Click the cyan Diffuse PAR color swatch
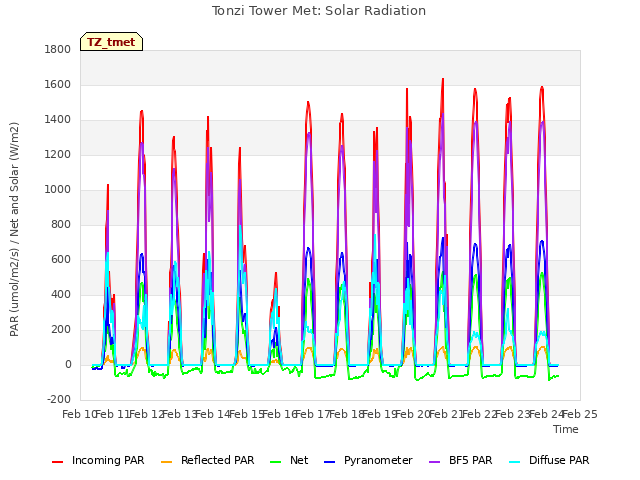The height and width of the screenshot is (480, 640). click(x=515, y=462)
